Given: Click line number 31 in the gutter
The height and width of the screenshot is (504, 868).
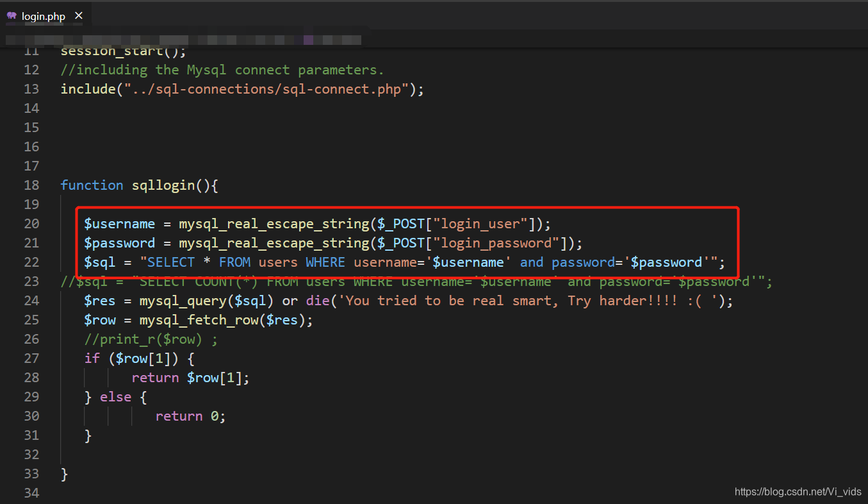Looking at the screenshot, I should coord(31,435).
